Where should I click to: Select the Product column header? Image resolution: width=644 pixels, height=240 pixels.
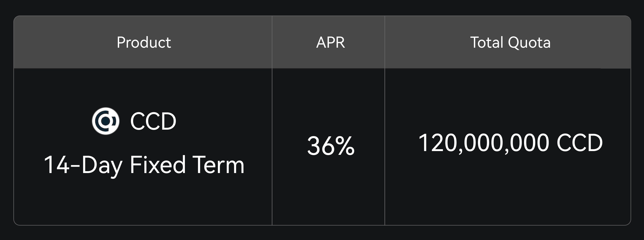[144, 42]
